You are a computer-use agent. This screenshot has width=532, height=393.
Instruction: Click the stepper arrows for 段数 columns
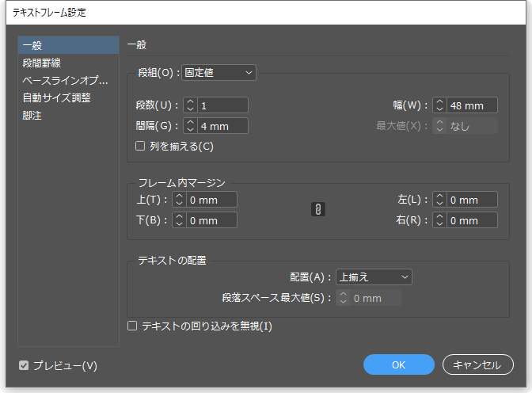pos(190,105)
